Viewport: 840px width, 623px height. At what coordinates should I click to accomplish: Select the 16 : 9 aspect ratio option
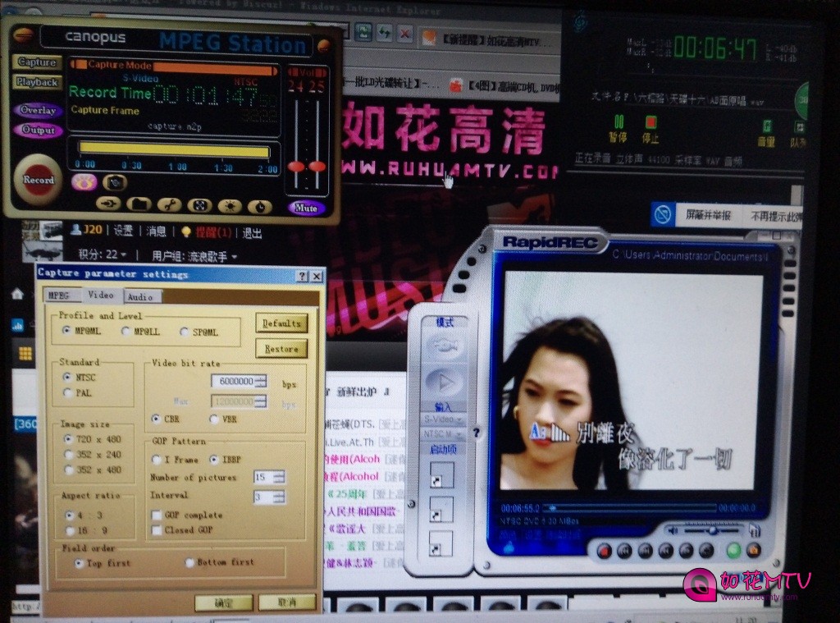click(x=70, y=530)
